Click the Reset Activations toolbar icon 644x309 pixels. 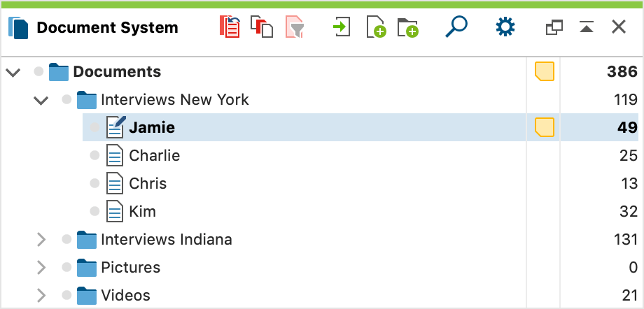click(x=230, y=27)
